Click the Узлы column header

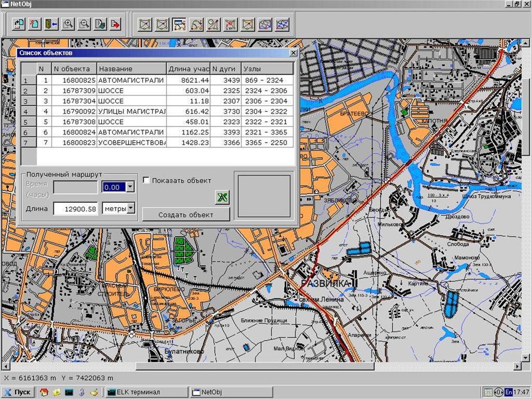coord(268,69)
